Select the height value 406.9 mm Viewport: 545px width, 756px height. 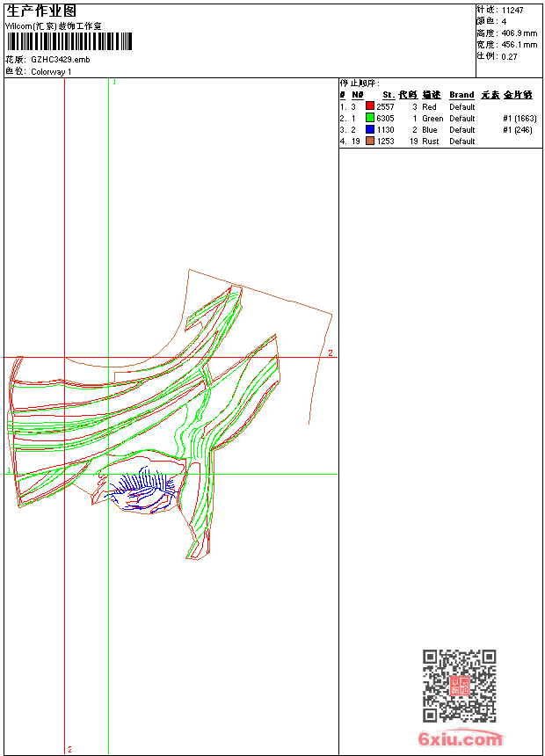click(x=519, y=33)
